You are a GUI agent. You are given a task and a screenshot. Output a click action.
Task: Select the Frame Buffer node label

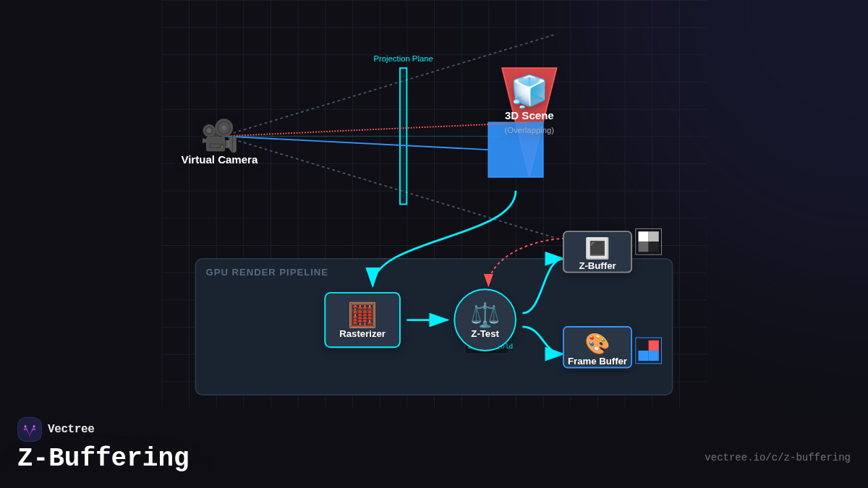point(597,361)
